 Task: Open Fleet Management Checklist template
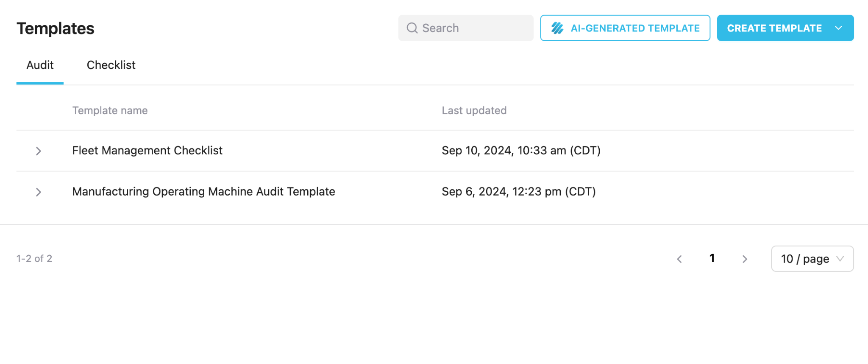tap(147, 151)
